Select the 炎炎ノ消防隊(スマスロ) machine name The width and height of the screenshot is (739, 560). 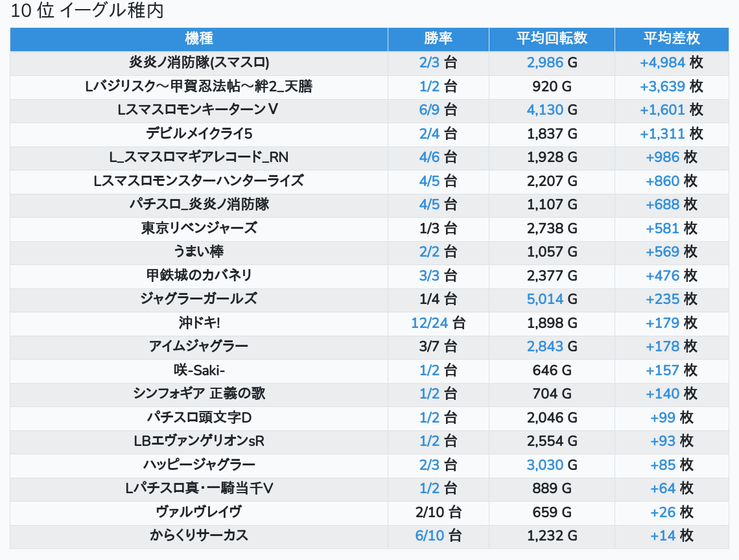coord(199,63)
